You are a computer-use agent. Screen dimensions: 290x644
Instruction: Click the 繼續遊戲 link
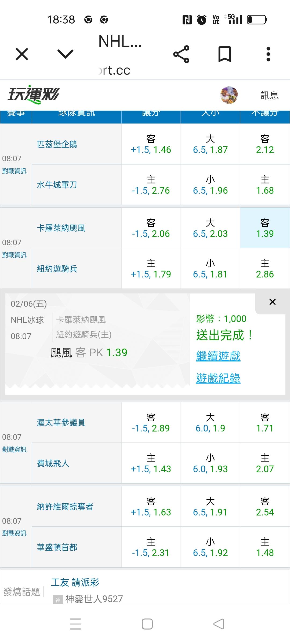(218, 356)
